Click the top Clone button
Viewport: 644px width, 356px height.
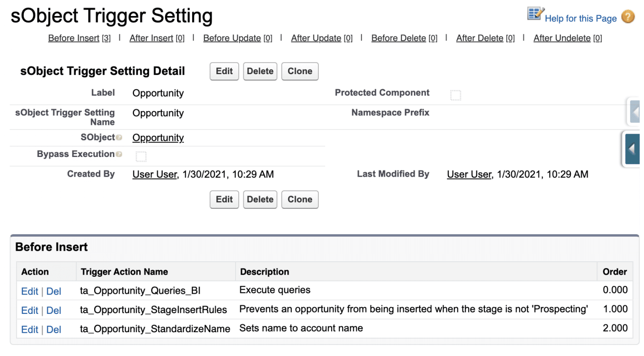(x=300, y=71)
